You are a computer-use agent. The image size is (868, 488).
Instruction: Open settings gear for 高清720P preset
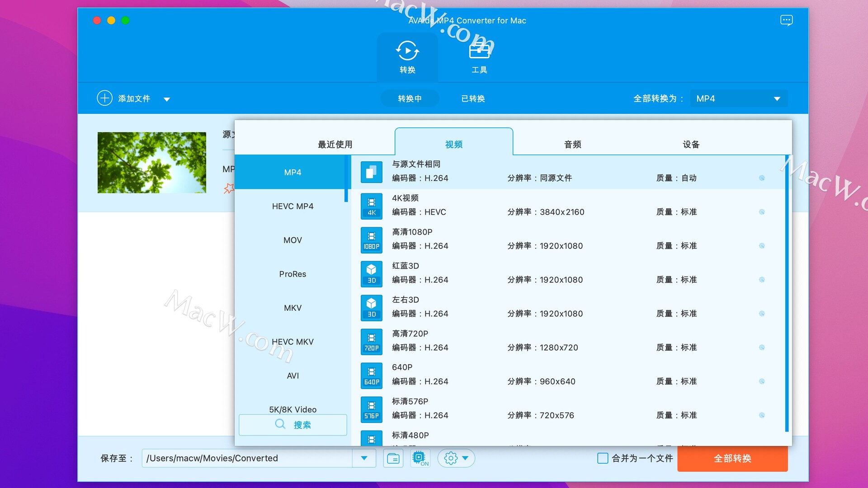(762, 347)
